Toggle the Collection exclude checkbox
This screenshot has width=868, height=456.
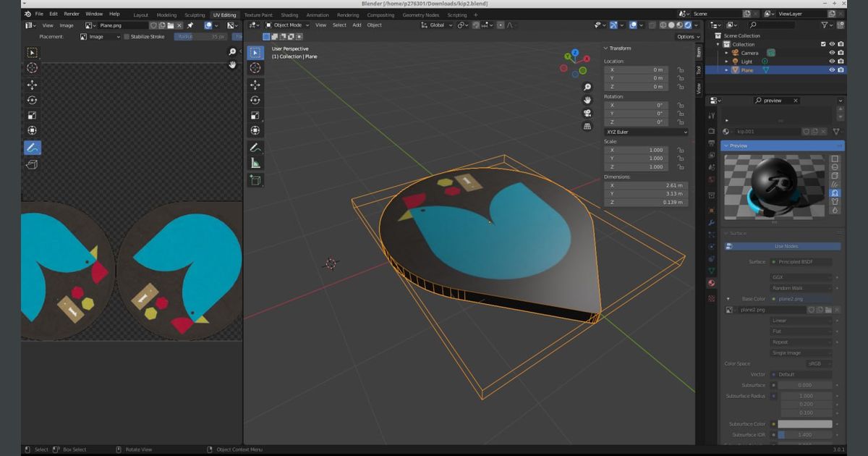coord(823,44)
